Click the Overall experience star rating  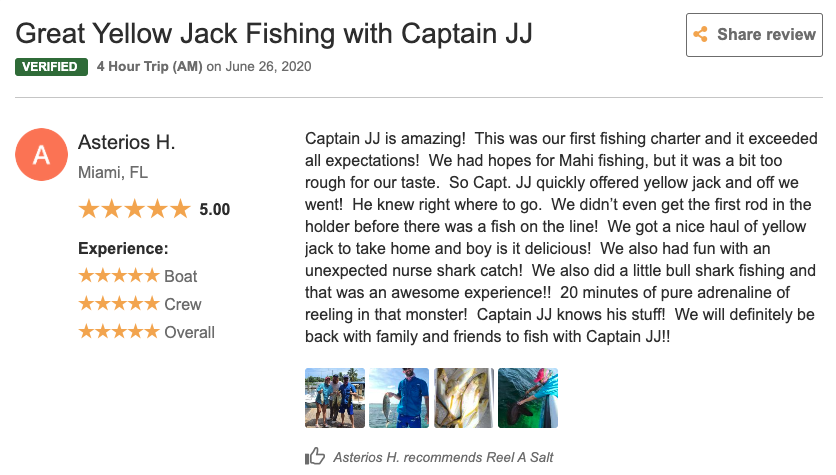coord(119,332)
